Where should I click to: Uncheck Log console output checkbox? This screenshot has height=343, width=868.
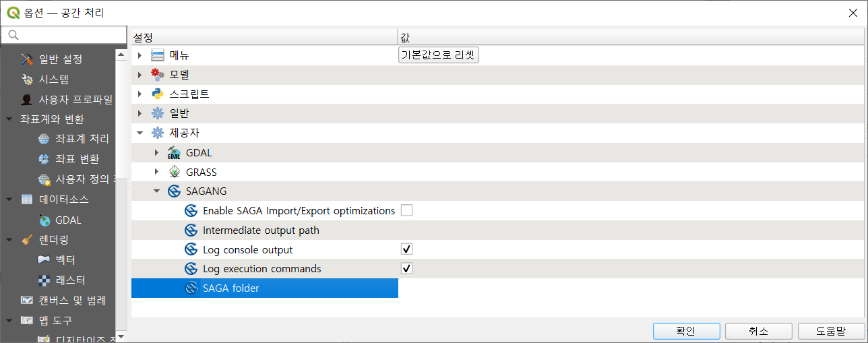point(406,249)
